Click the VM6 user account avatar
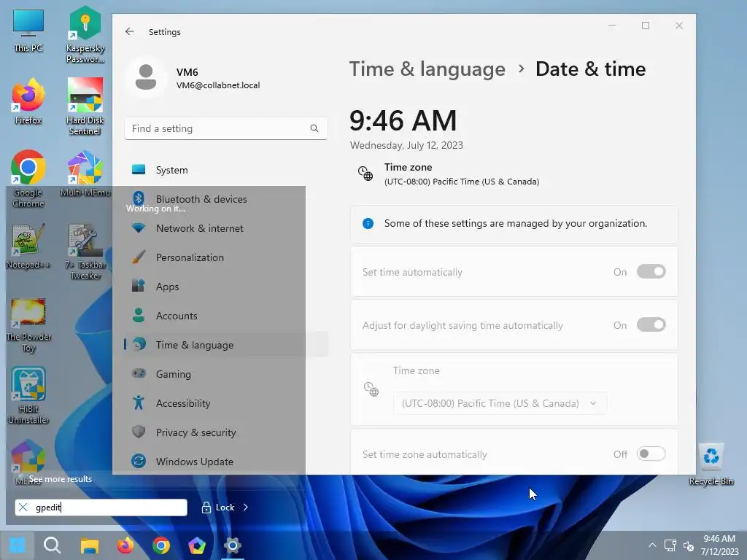 click(146, 77)
